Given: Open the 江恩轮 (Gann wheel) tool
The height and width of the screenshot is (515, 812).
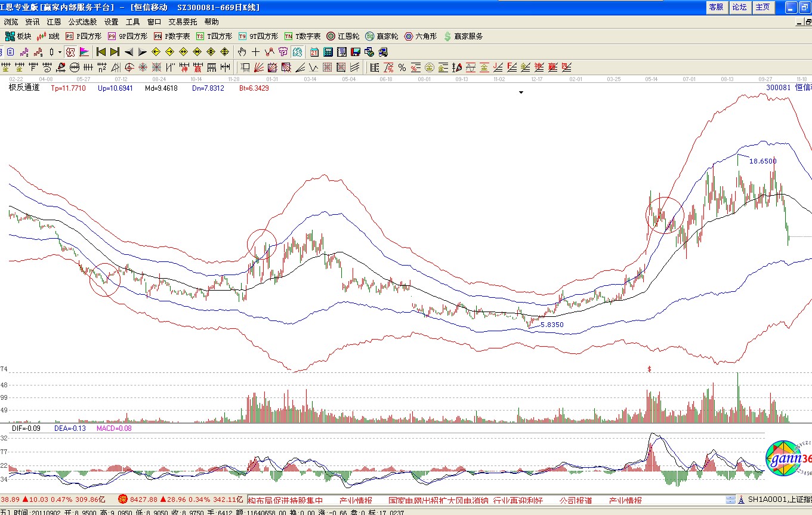Looking at the screenshot, I should tap(342, 36).
